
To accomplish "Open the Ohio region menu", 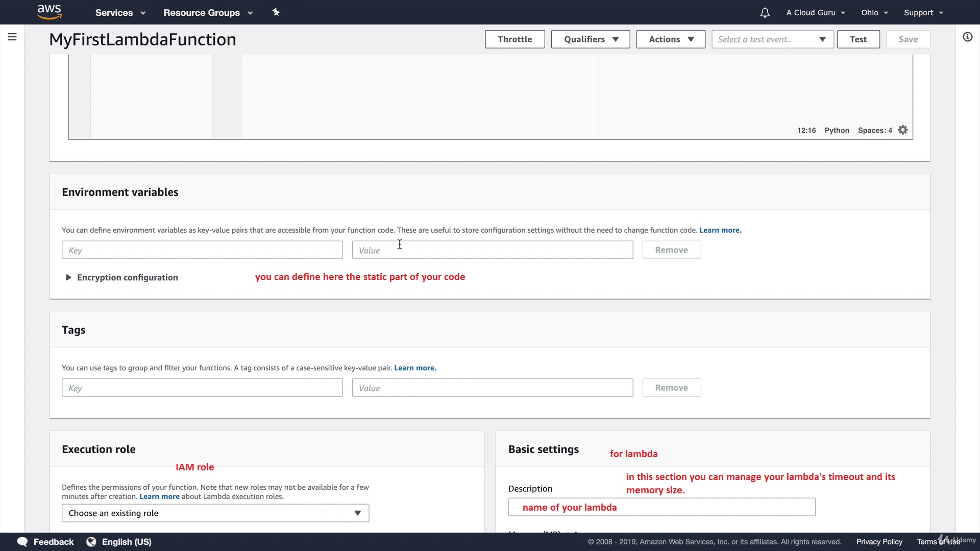I will point(874,13).
